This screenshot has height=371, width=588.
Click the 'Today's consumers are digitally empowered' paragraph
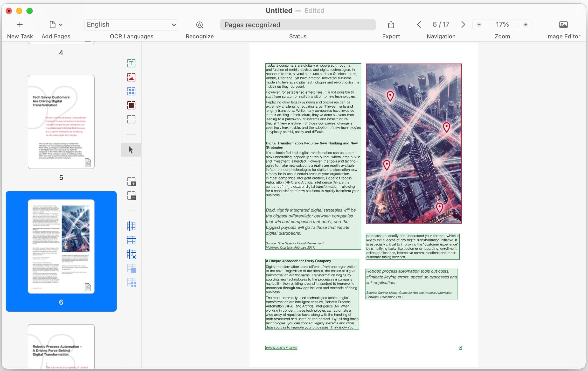click(313, 76)
